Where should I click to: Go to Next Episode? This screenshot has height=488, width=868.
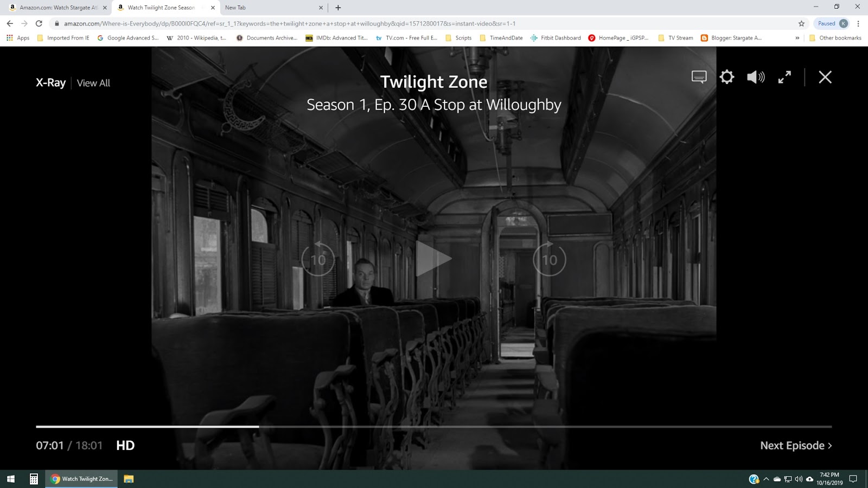[x=796, y=445]
